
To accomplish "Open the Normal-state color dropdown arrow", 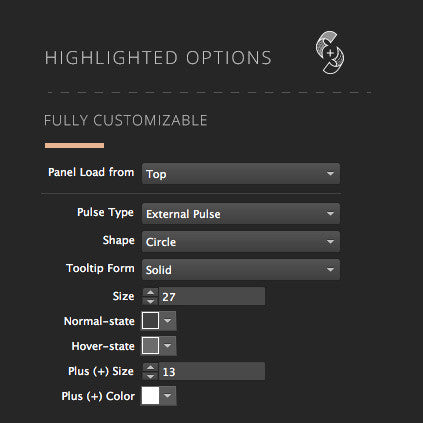I will [168, 321].
